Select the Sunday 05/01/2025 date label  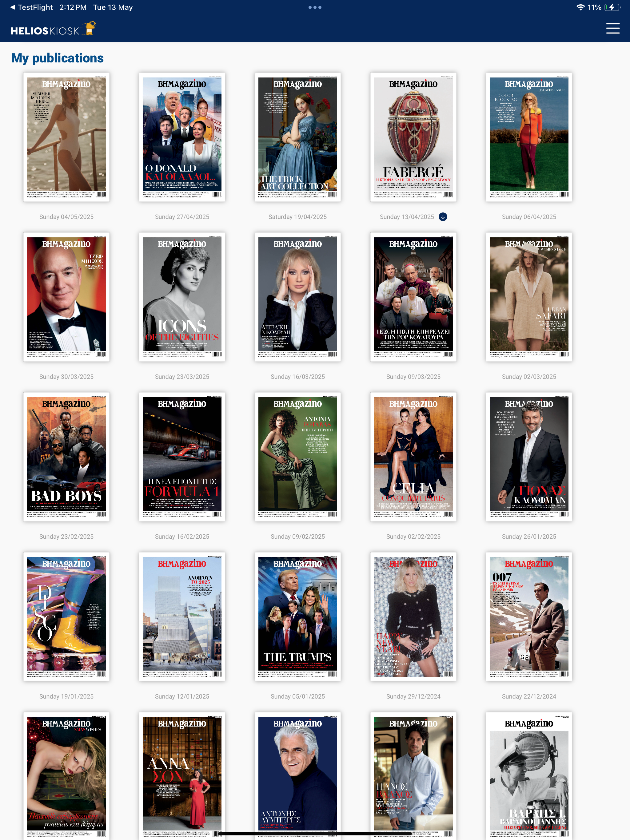click(297, 696)
